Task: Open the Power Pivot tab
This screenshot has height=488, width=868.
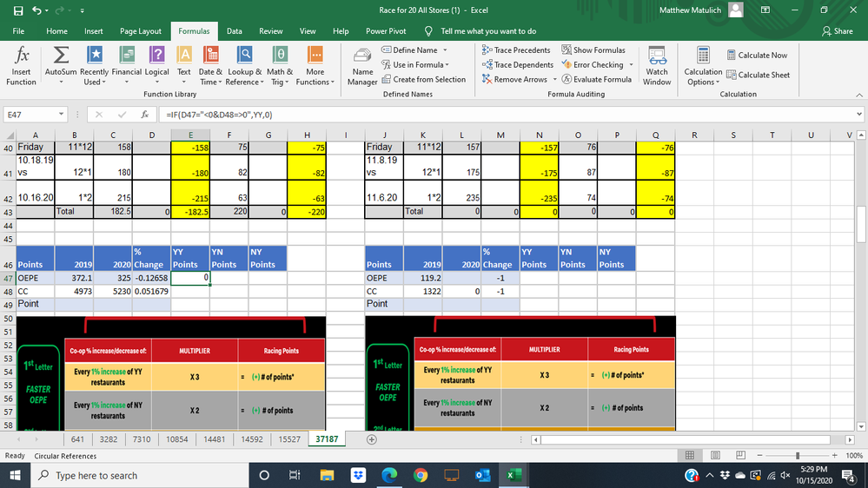Action: pos(386,31)
